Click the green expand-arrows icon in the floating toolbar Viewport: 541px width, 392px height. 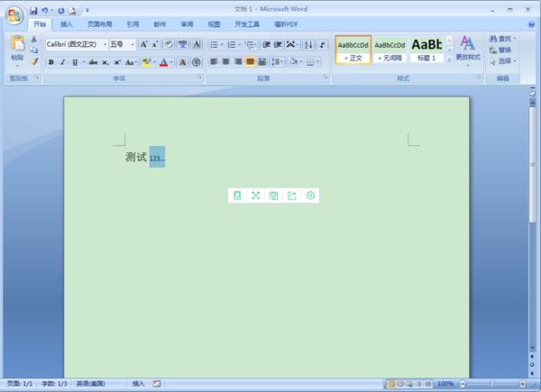click(x=255, y=196)
